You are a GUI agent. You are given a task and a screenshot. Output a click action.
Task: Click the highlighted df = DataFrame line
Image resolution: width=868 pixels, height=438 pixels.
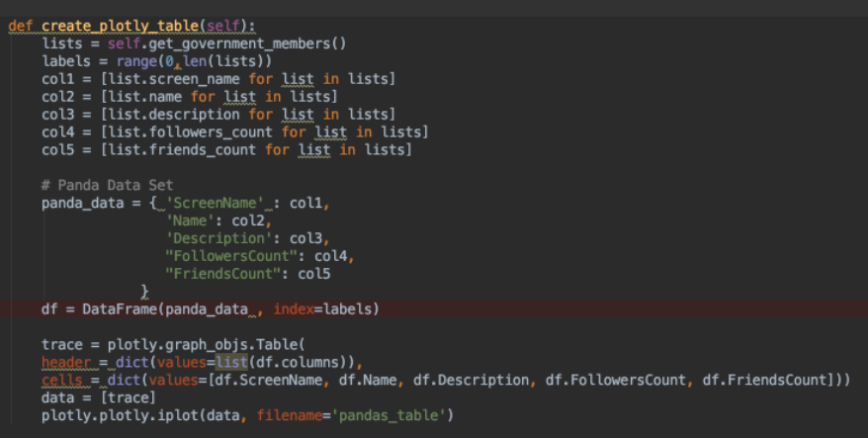(210, 309)
